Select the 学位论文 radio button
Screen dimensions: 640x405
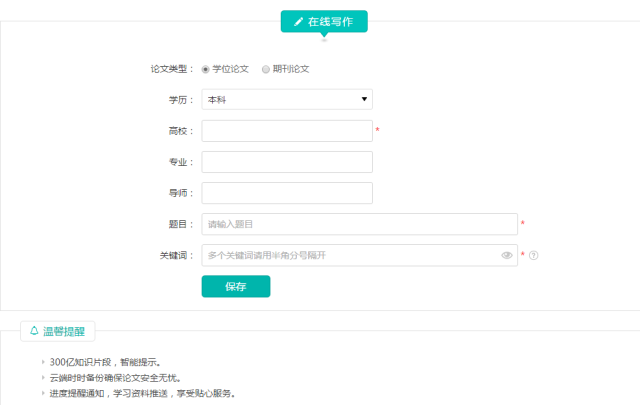[205, 69]
